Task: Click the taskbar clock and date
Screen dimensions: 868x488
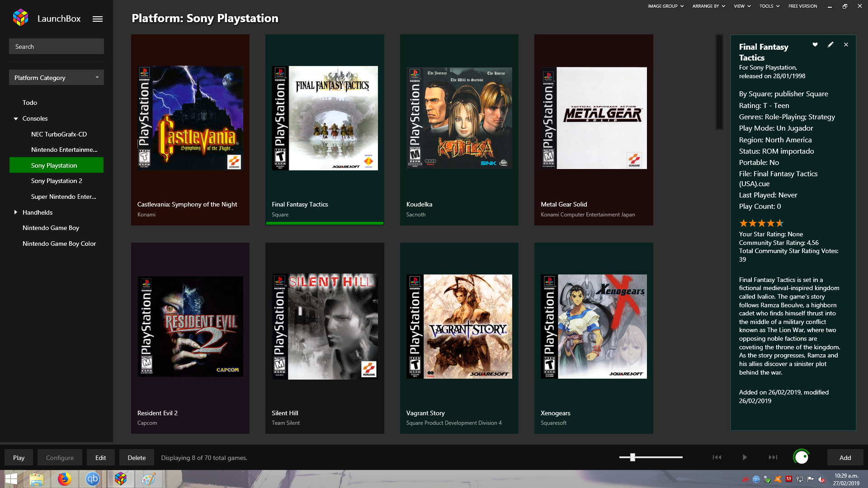Action: pos(846,479)
